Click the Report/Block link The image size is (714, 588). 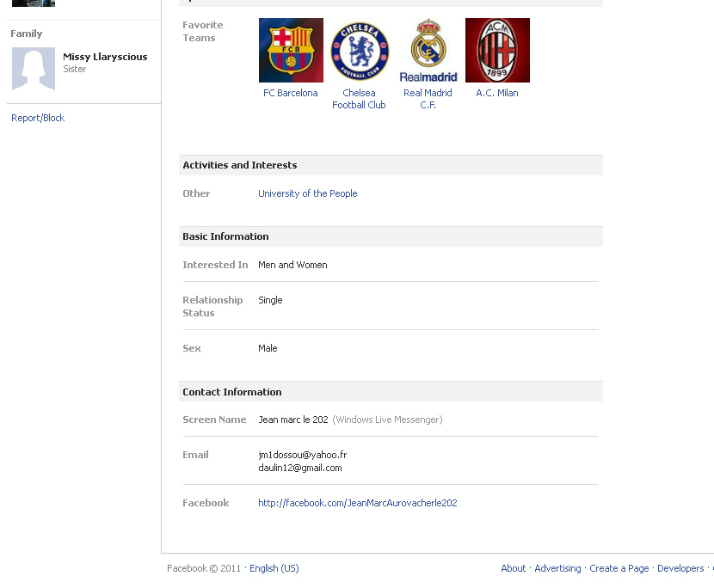38,118
